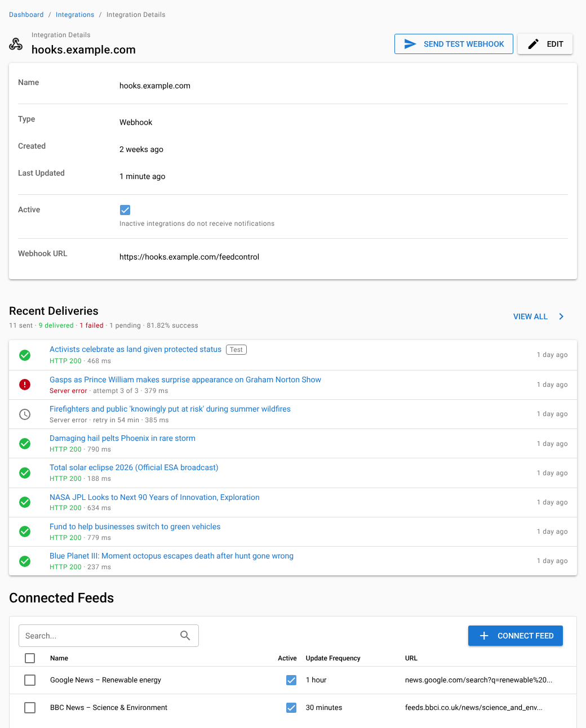Open Damaging hail pelts Phoenix link
This screenshot has width=586, height=728.
point(122,439)
